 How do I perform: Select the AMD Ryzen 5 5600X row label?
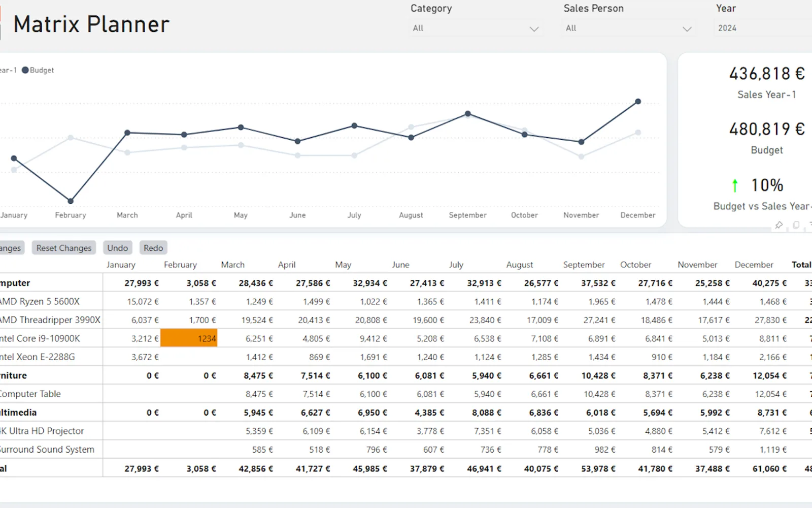40,301
